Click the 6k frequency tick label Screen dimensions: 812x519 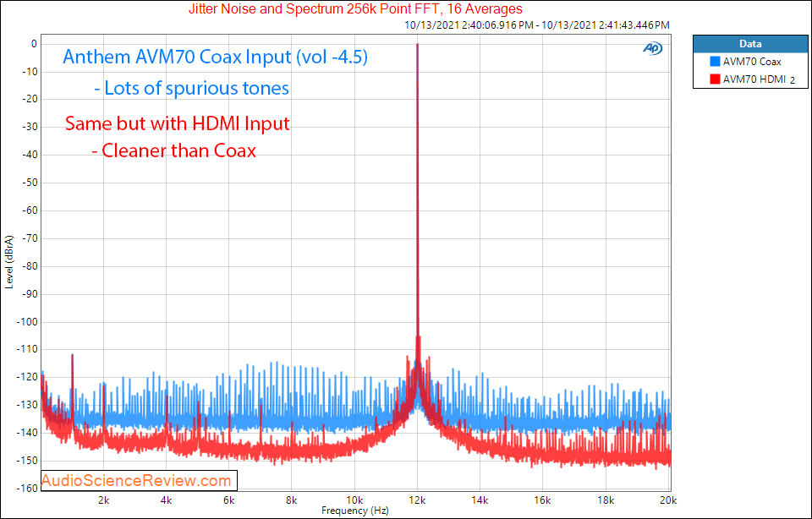click(x=229, y=500)
